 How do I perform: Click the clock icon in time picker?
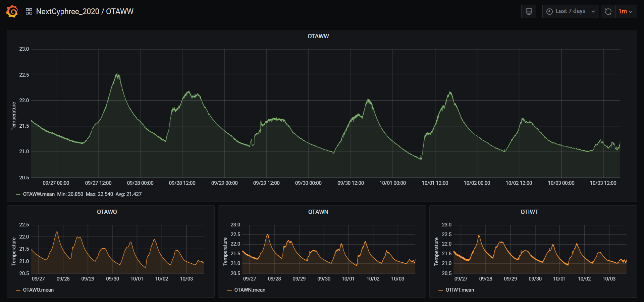[549, 11]
